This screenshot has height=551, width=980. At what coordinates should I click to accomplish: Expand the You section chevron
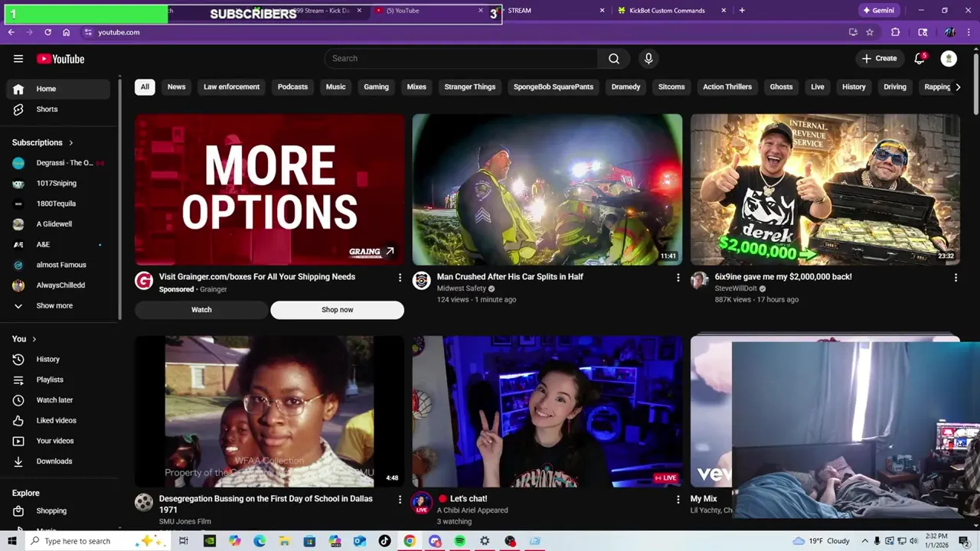tap(34, 339)
